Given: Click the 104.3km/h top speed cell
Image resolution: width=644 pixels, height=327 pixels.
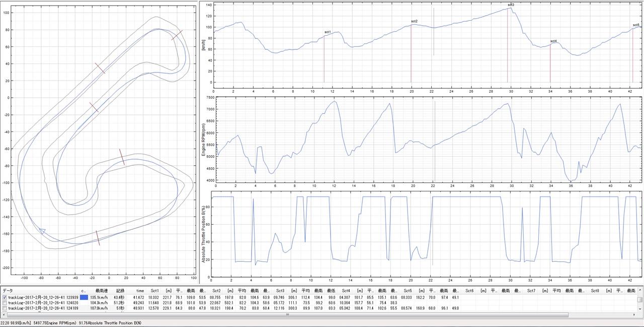Looking at the screenshot, I should (x=99, y=303).
